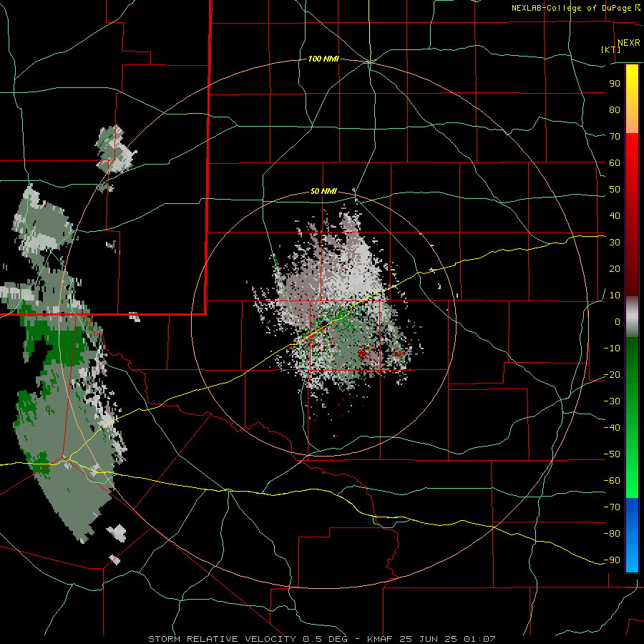
Task: Click the -60 value on velocity scale
Action: coord(612,481)
